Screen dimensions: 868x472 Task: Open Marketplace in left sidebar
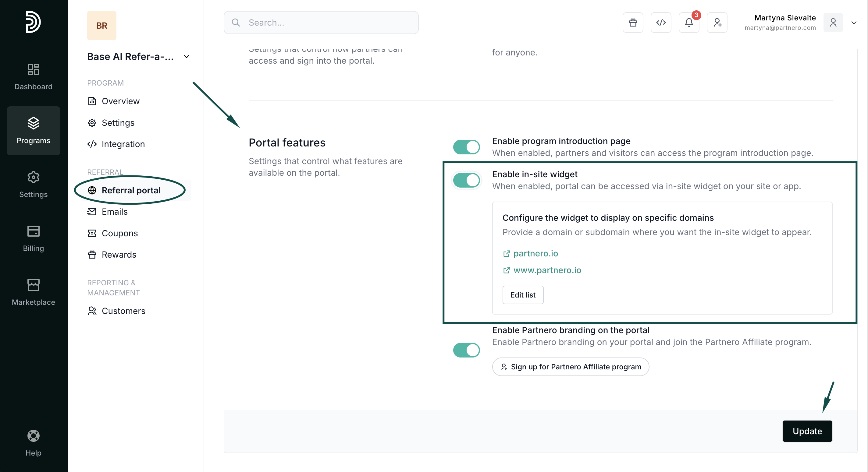(x=33, y=292)
